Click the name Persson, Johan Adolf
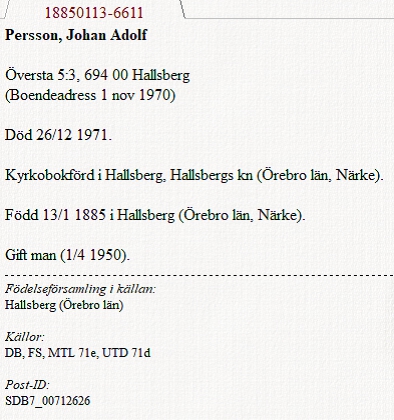Screen dimensions: 394x420 [76, 35]
